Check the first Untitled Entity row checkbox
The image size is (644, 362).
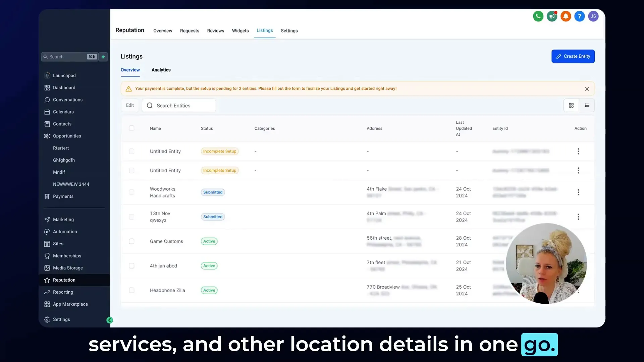pos(131,152)
